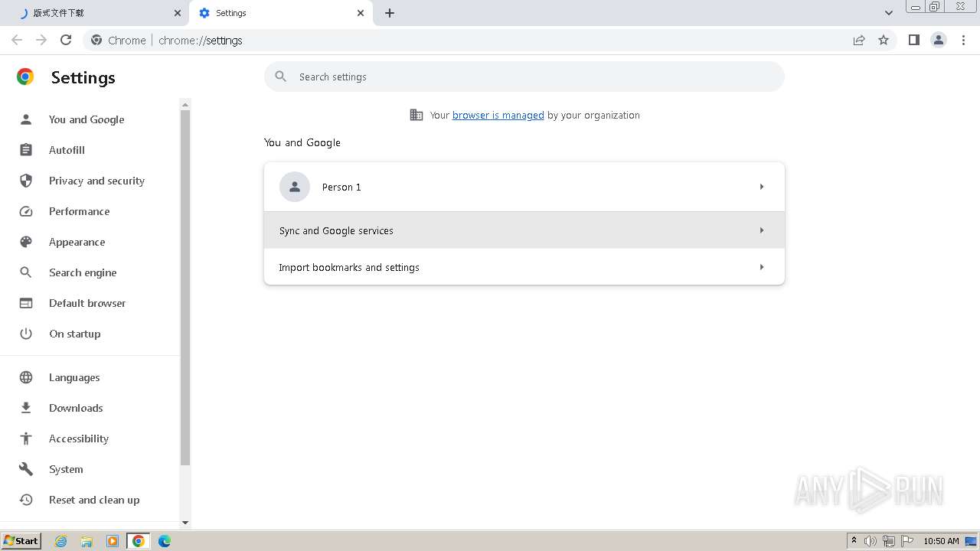This screenshot has width=980, height=551.
Task: Show hidden system tray icons arrow
Action: [854, 541]
